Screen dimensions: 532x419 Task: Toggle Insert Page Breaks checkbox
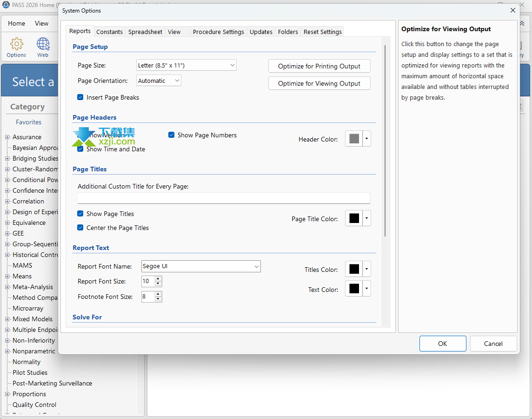click(80, 98)
